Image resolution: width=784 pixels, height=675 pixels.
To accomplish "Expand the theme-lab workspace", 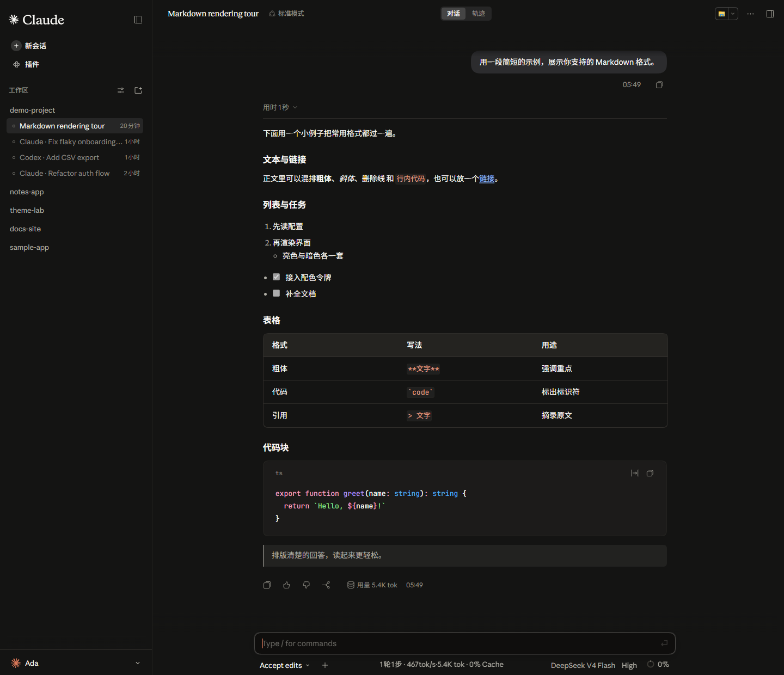I will click(27, 210).
